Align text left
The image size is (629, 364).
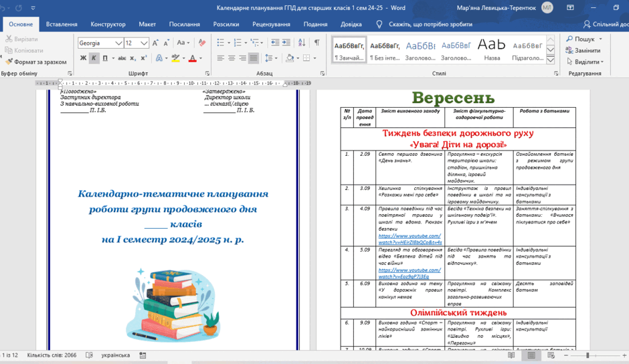click(x=221, y=58)
